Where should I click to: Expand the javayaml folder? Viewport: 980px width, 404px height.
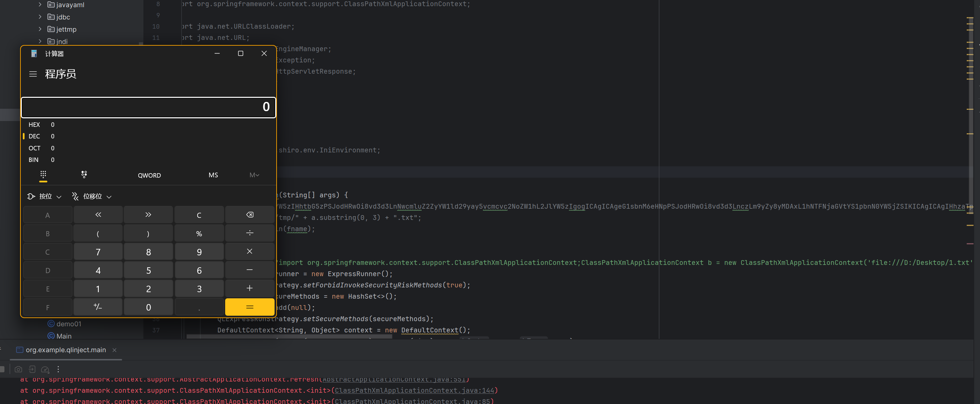(x=40, y=4)
